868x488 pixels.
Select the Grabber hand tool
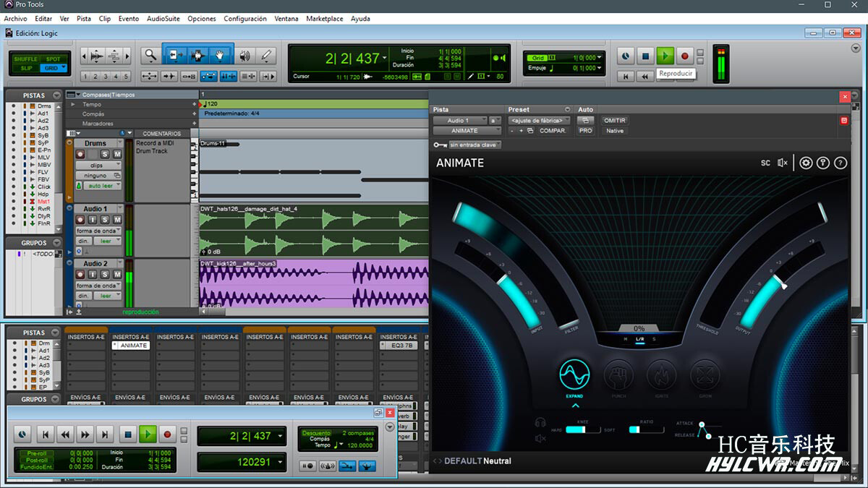coord(220,55)
